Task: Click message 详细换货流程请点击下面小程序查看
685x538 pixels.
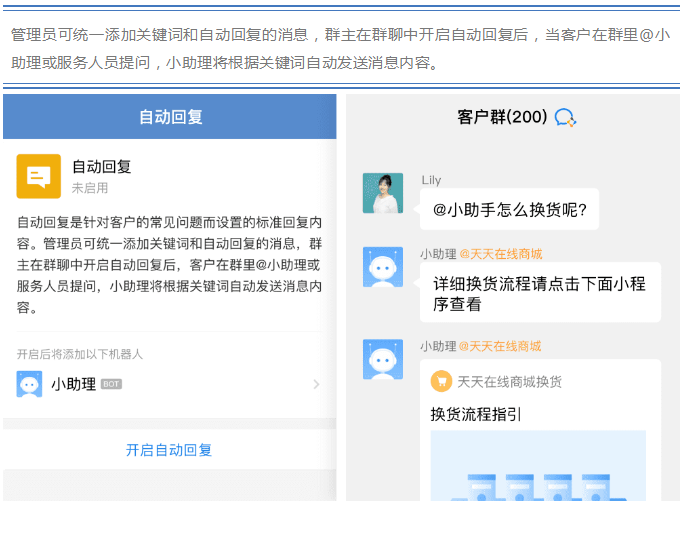Action: (x=540, y=293)
